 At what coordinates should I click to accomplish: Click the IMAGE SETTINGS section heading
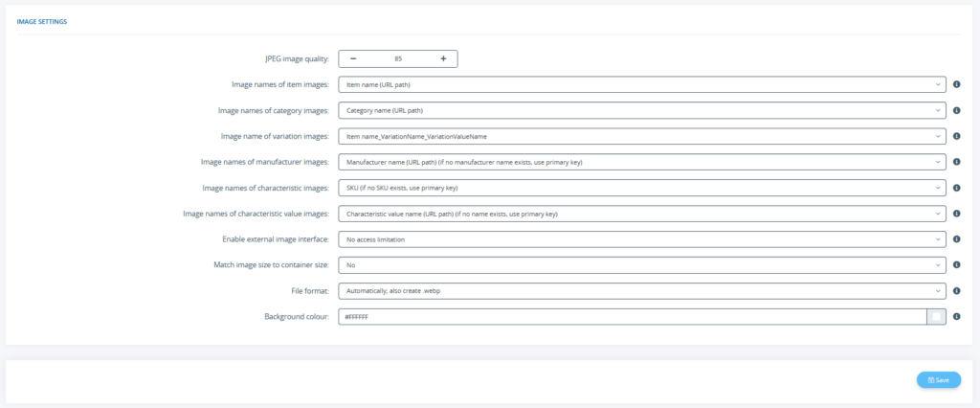[x=42, y=21]
